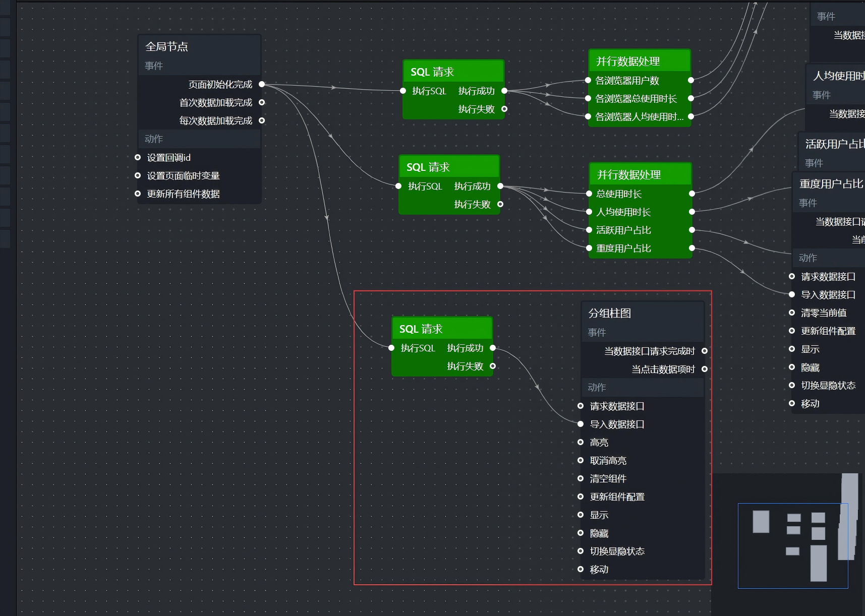Click 执行失败 output port on middle SQL node
Viewport: 865px width, 616px height.
coord(500,204)
